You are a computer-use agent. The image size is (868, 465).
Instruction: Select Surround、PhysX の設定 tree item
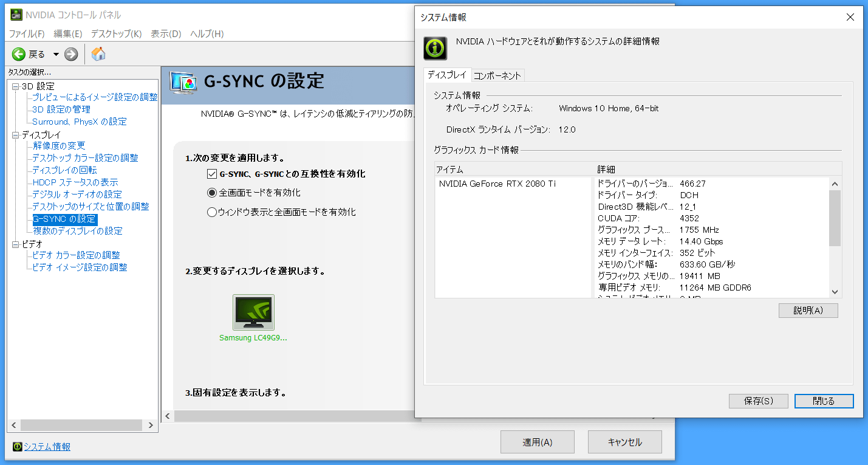80,122
